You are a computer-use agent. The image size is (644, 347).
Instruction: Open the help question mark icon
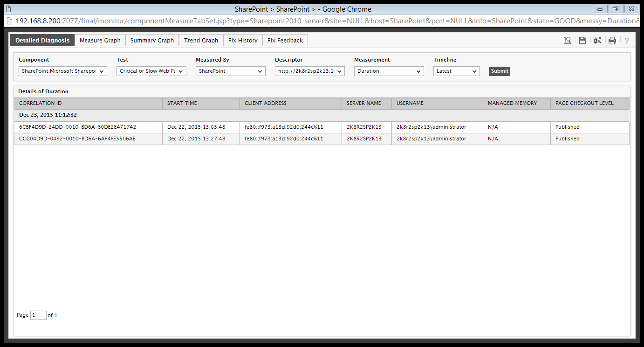627,41
